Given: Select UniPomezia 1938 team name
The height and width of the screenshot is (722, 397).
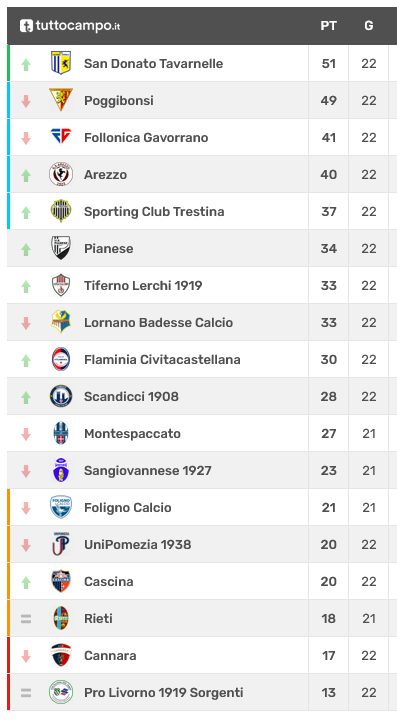Looking at the screenshot, I should 137,544.
